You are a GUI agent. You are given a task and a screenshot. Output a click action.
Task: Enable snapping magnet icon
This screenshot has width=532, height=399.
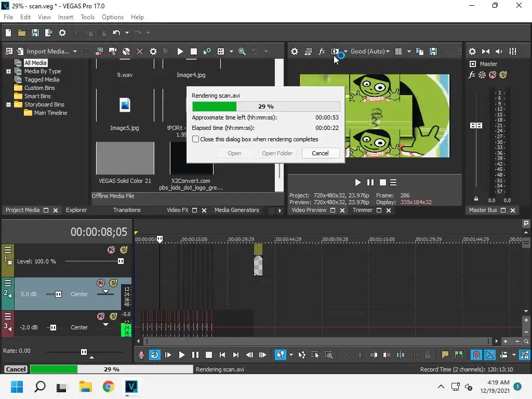(476, 355)
